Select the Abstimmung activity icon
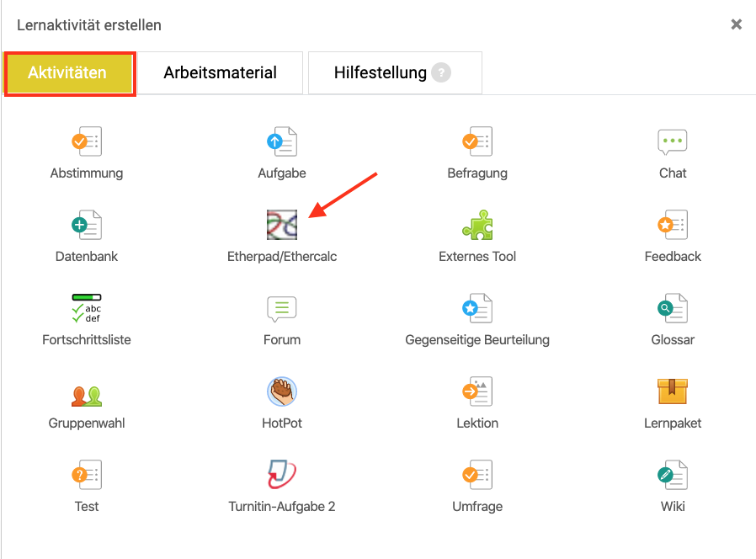Image resolution: width=756 pixels, height=559 pixels. 86,142
